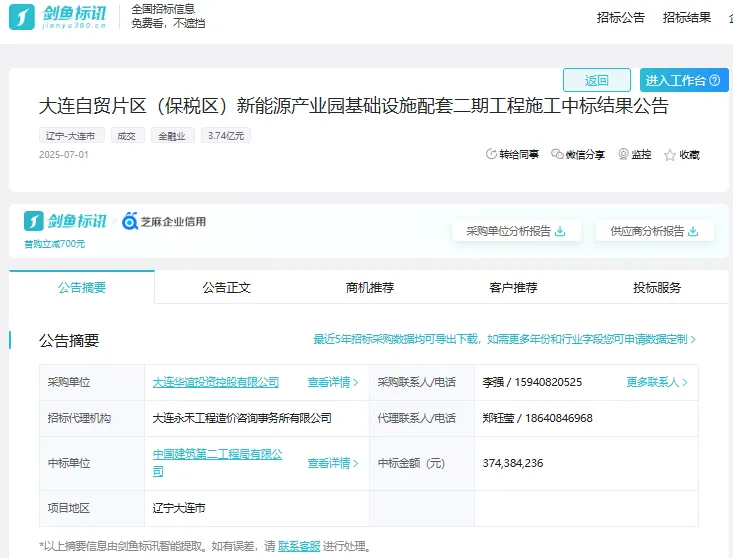This screenshot has height=558, width=733.
Task: Click the 返回 button
Action: click(x=596, y=80)
